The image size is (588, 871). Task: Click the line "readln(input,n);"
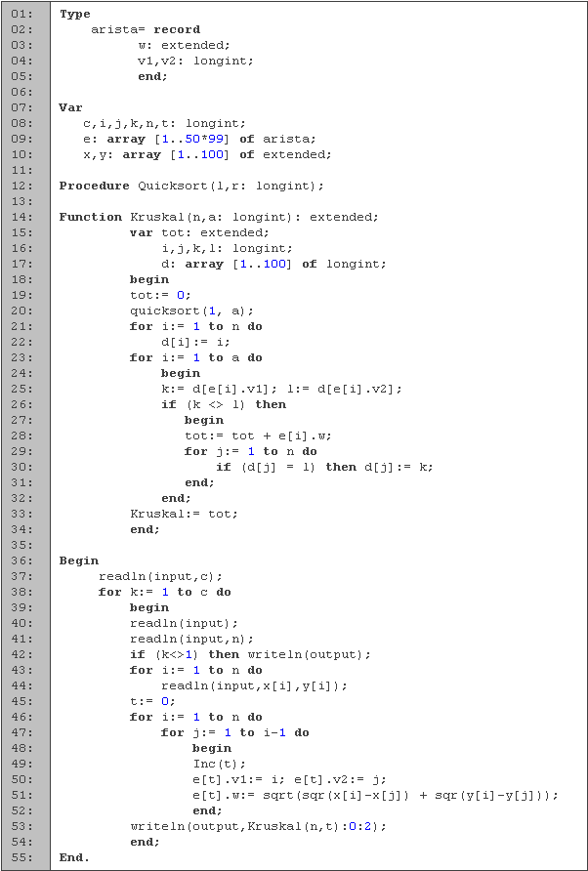pos(191,639)
